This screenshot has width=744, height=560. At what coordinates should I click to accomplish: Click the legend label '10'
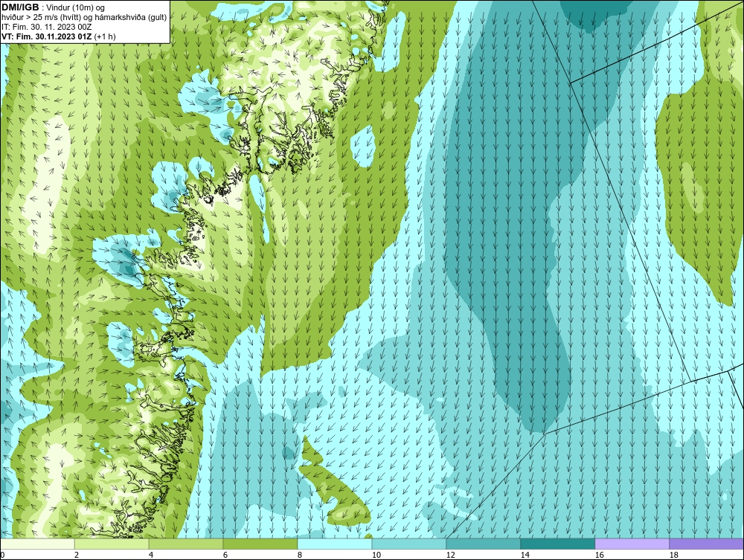(x=376, y=555)
